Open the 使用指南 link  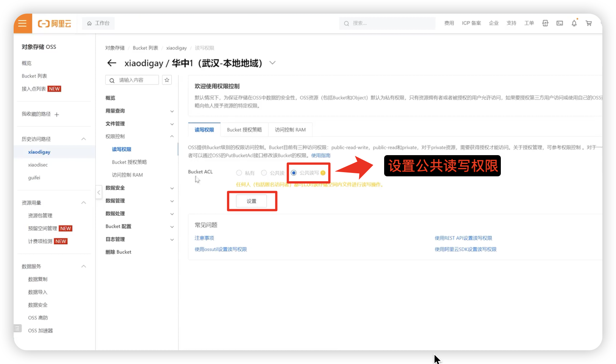pyautogui.click(x=321, y=156)
